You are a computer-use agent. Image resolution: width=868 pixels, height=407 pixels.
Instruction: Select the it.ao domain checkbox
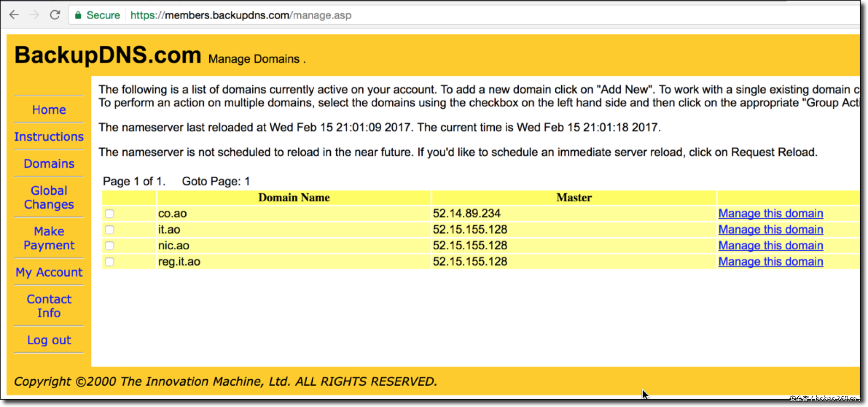tap(109, 230)
